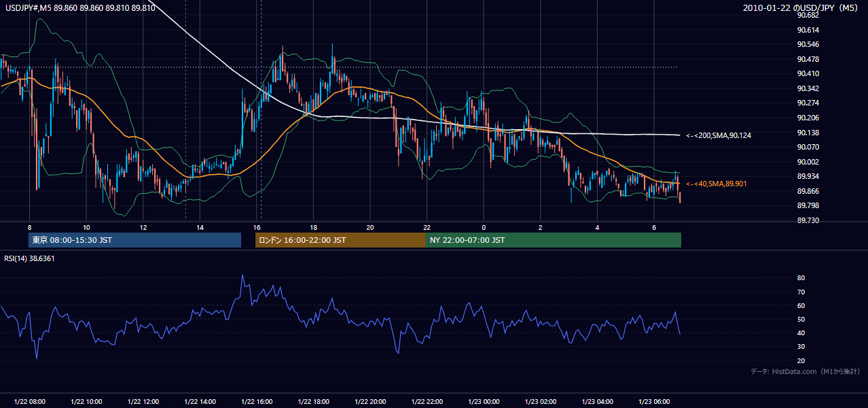The image size is (868, 408).
Task: Click the 90.002 price axis label
Action: (x=808, y=162)
